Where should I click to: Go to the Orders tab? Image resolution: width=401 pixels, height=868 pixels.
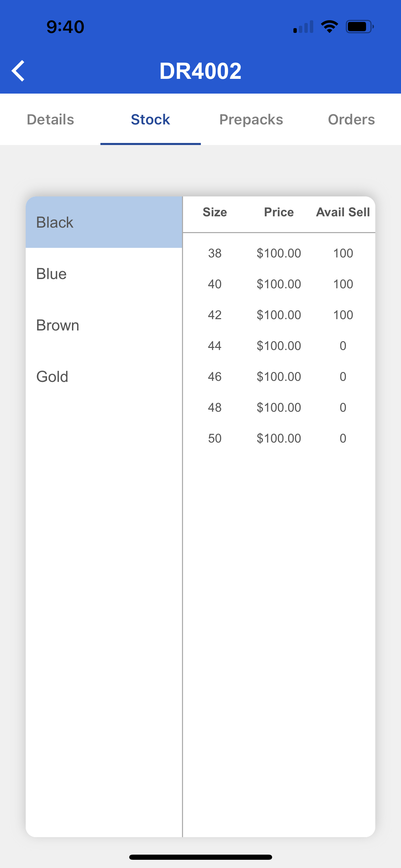351,120
